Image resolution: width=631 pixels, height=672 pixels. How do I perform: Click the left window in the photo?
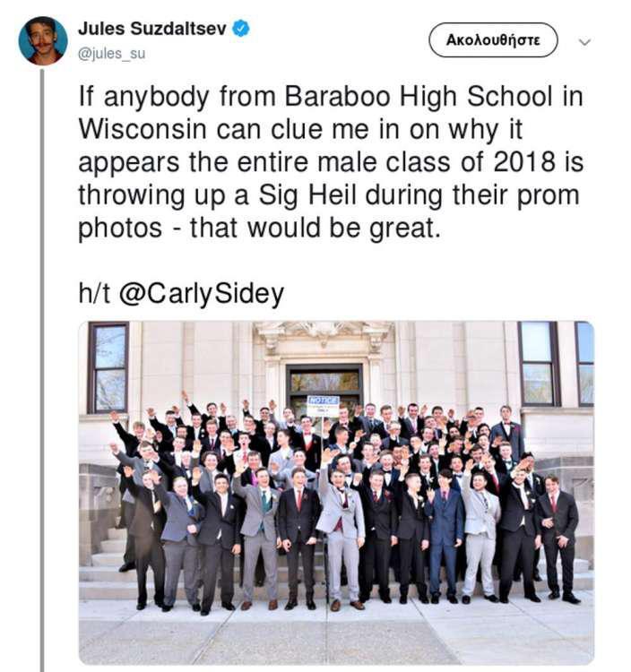(108, 367)
